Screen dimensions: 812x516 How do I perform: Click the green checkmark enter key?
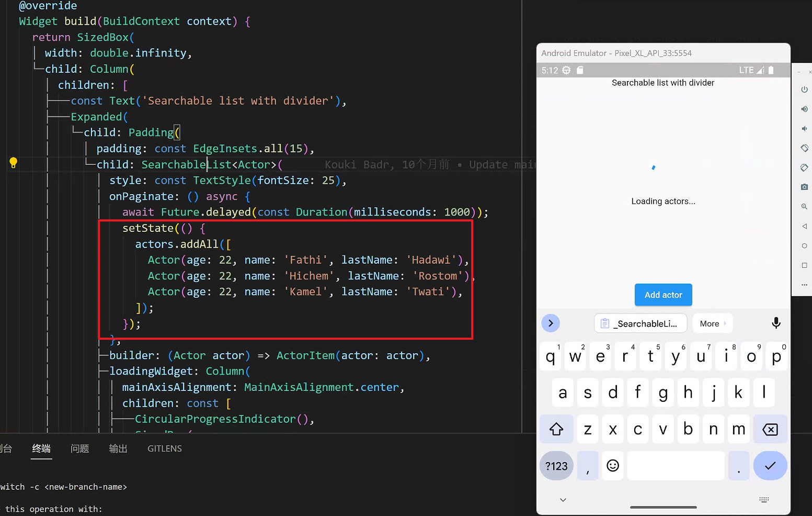pyautogui.click(x=770, y=465)
